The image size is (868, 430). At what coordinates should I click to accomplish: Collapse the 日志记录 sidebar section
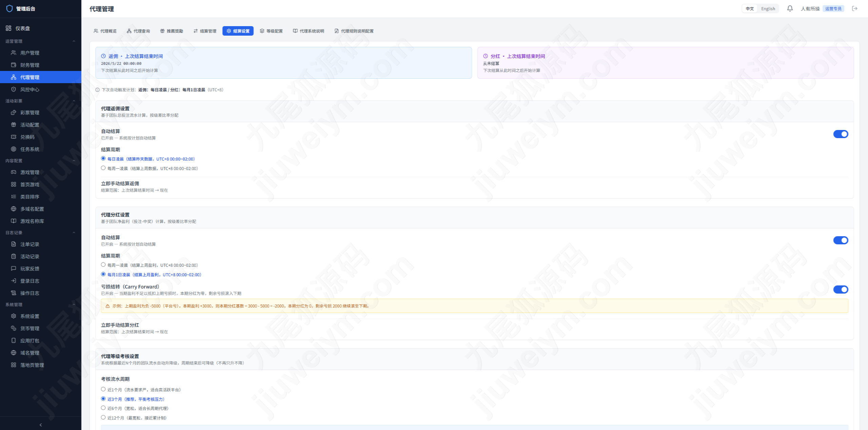(x=74, y=232)
